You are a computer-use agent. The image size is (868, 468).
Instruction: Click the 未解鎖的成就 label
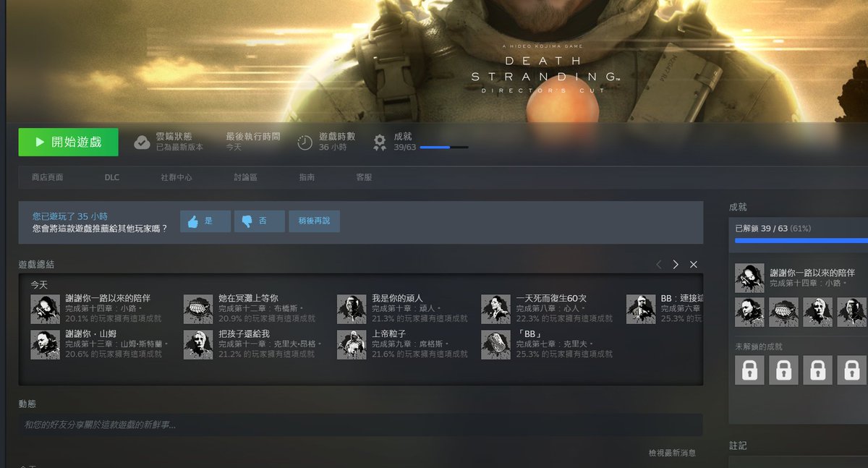759,346
